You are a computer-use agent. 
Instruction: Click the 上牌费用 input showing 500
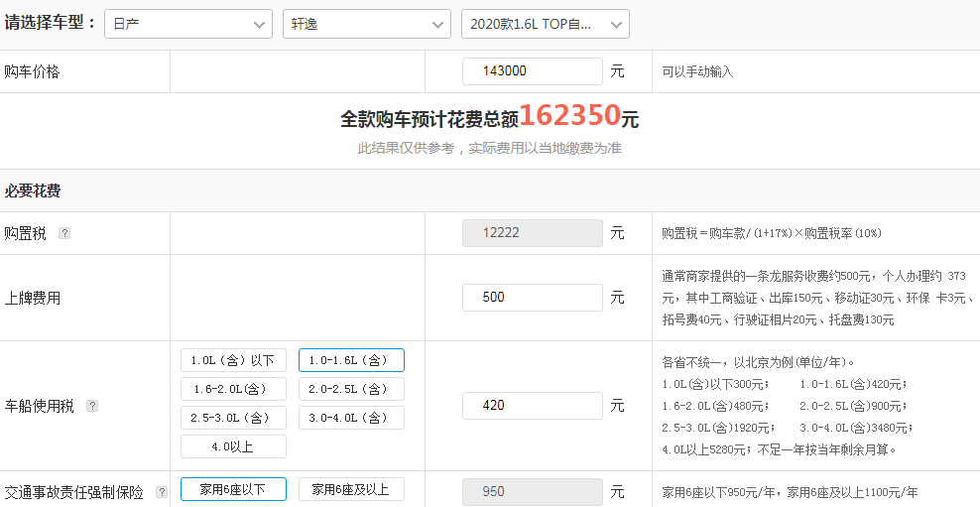click(x=533, y=298)
